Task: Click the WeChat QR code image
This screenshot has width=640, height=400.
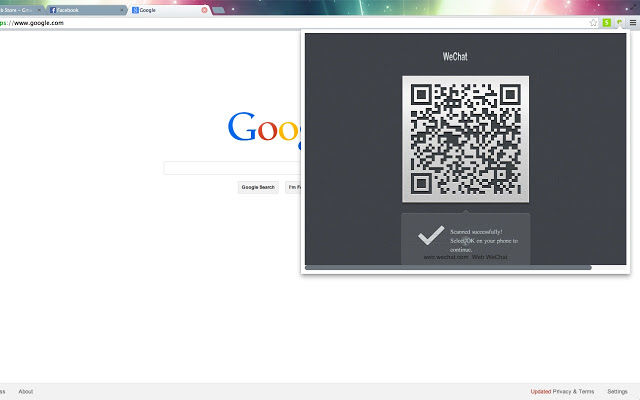Action: [465, 139]
